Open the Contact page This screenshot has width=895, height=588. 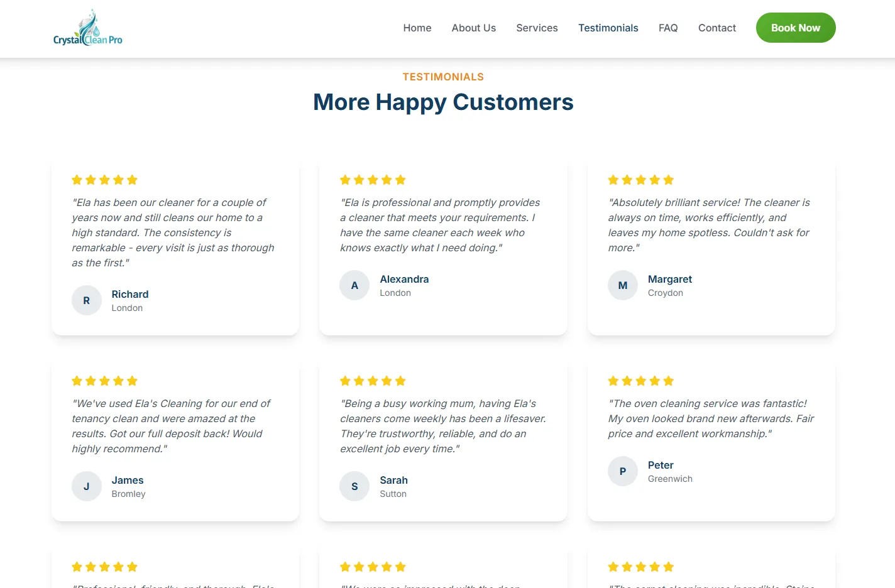point(717,28)
